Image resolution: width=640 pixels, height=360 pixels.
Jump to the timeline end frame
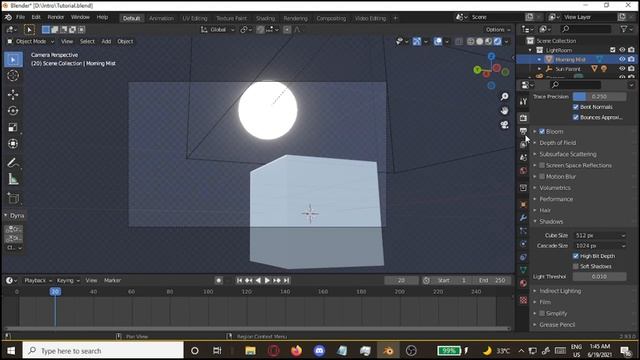(287, 280)
